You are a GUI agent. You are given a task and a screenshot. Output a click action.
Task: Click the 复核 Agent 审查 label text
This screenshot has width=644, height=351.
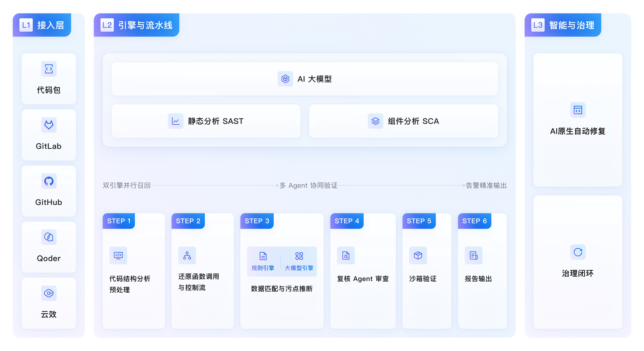click(363, 279)
